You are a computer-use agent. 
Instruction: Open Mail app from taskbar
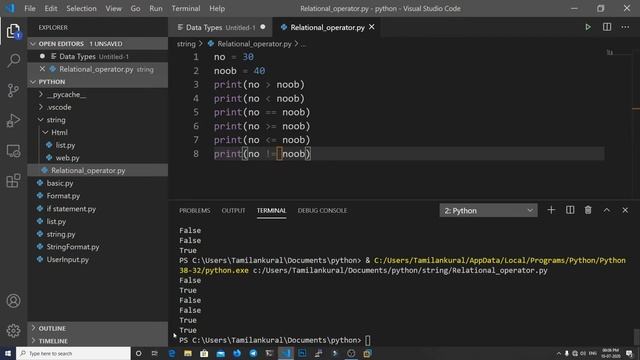(220, 353)
